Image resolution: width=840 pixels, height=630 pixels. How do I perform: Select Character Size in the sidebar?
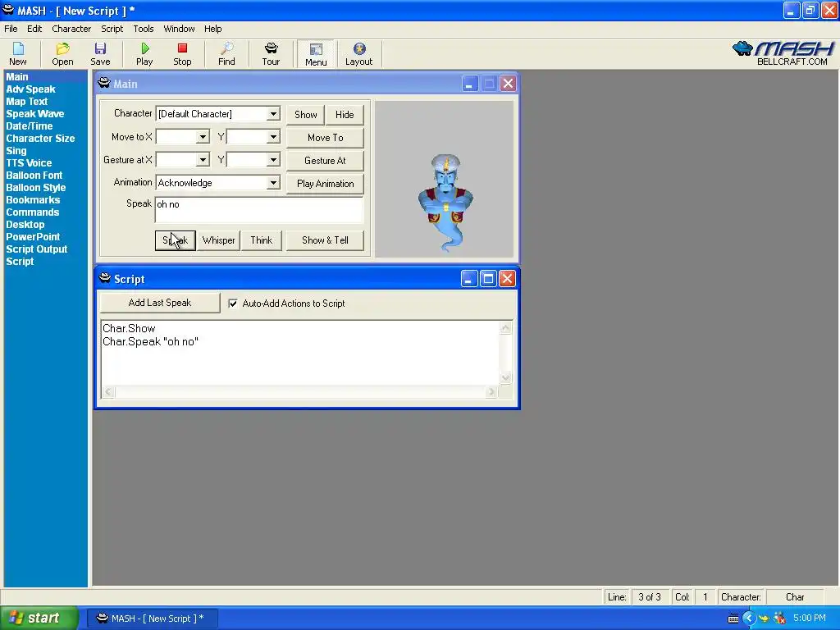[40, 139]
